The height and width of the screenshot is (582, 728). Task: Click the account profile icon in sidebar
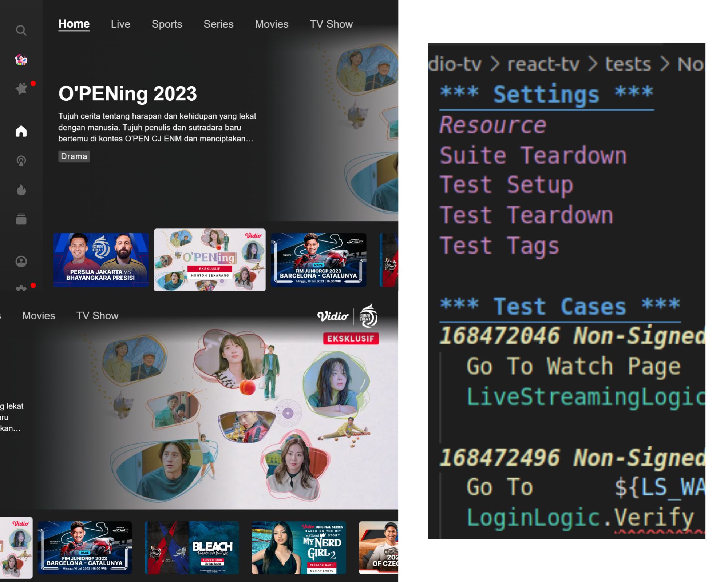point(21,261)
